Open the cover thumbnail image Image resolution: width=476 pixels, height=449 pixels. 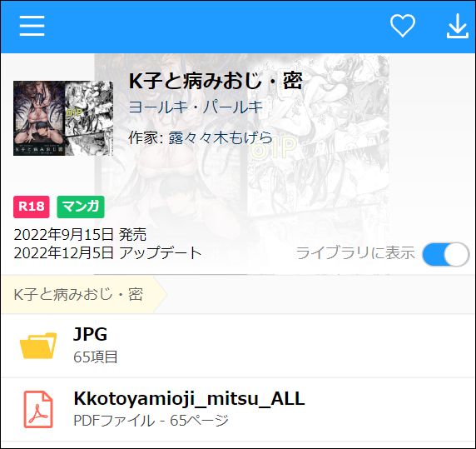coord(63,118)
